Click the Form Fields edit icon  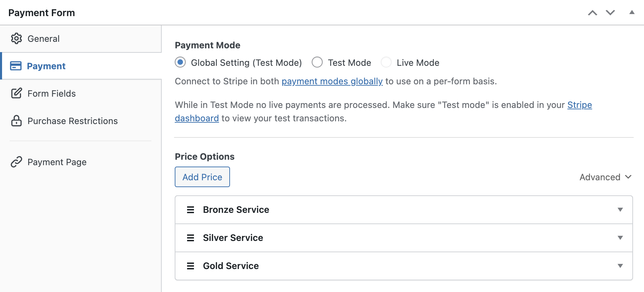16,93
